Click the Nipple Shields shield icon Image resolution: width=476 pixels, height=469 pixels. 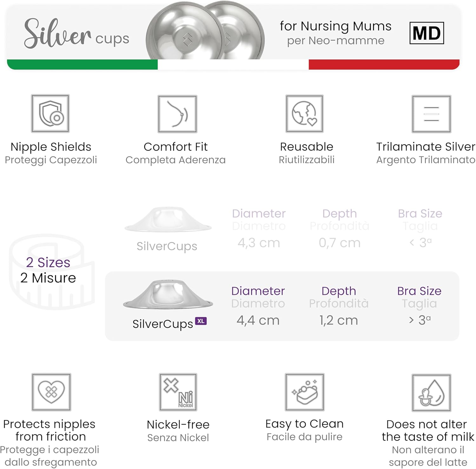pos(50,114)
